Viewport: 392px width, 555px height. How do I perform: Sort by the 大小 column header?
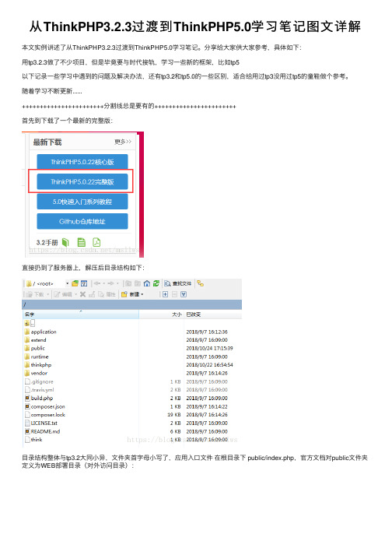[x=161, y=314]
